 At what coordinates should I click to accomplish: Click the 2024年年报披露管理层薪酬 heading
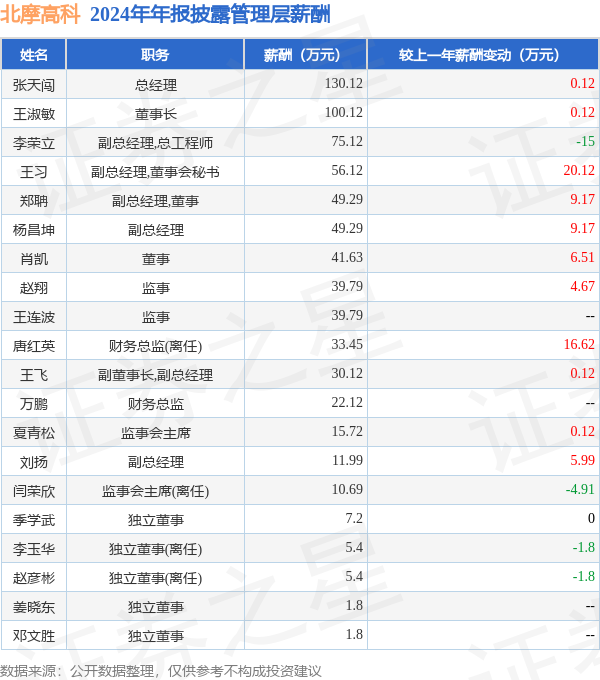(210, 14)
